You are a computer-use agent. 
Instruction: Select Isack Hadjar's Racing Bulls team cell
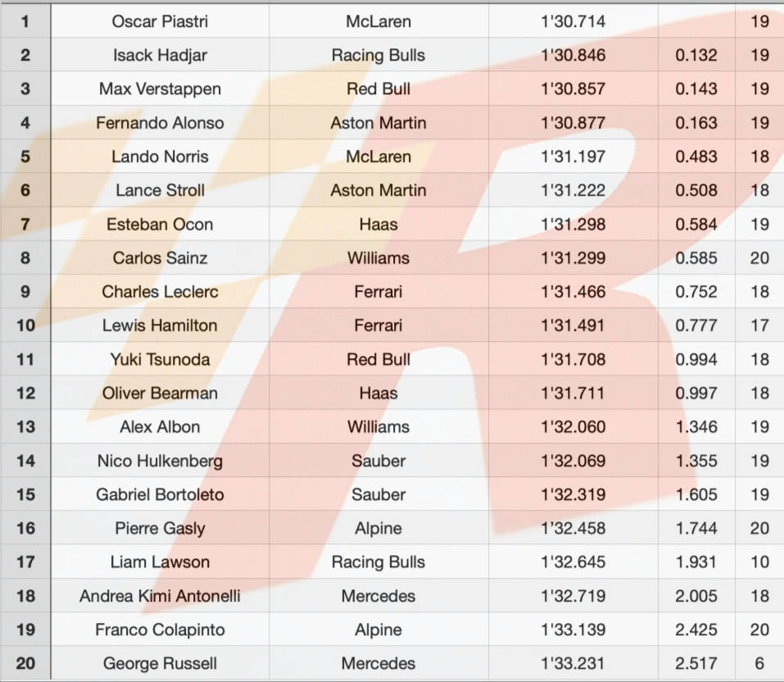378,55
